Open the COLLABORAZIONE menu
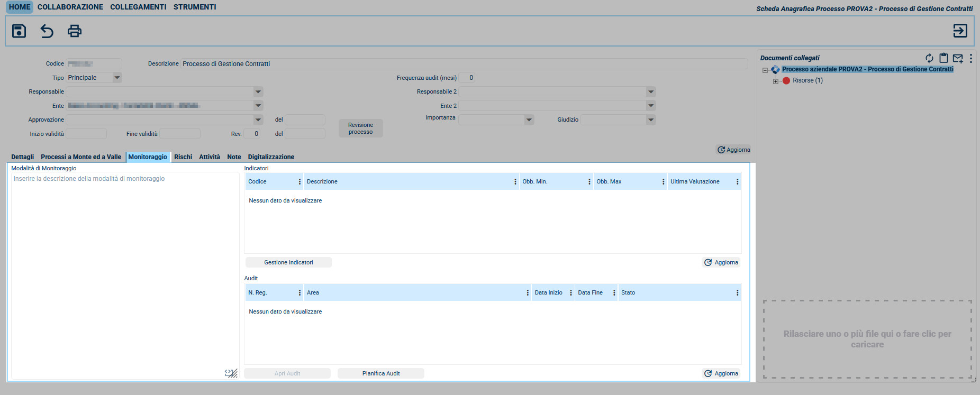The height and width of the screenshot is (395, 980). pyautogui.click(x=70, y=7)
